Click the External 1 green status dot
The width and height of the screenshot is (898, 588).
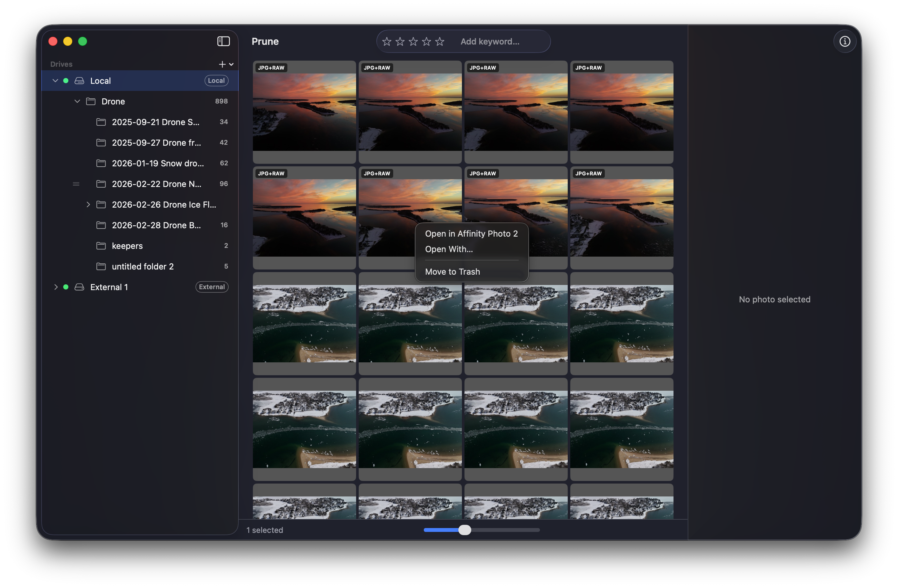66,287
